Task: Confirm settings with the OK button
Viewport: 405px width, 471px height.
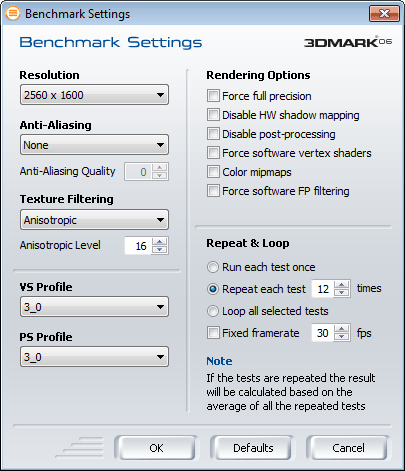Action: point(156,448)
